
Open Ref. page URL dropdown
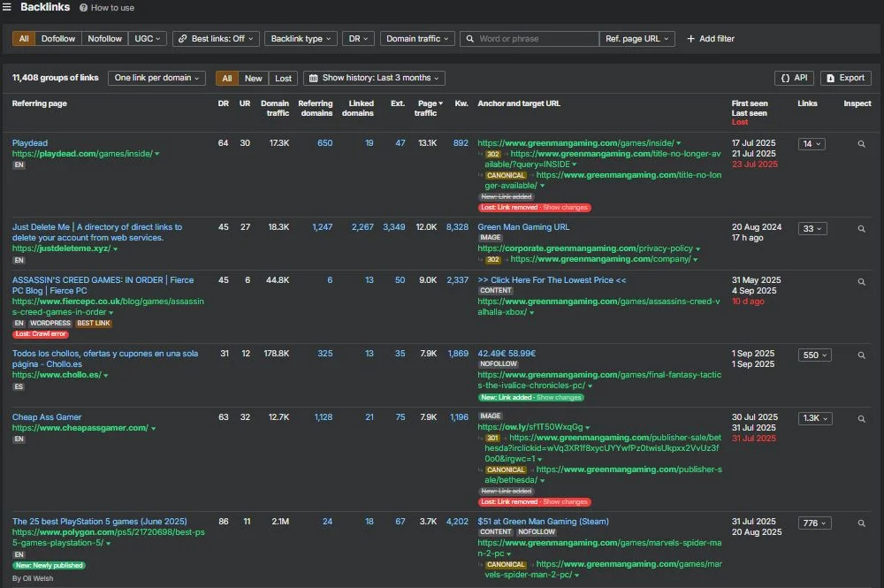click(x=637, y=38)
